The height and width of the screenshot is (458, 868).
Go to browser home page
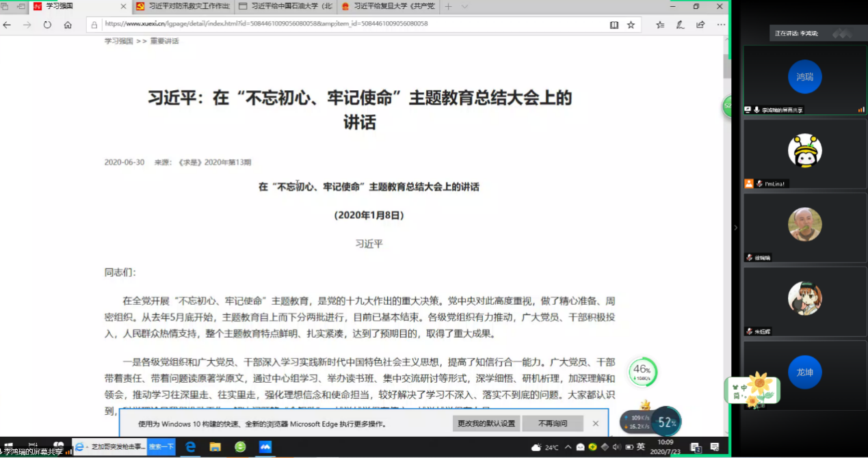pyautogui.click(x=68, y=25)
